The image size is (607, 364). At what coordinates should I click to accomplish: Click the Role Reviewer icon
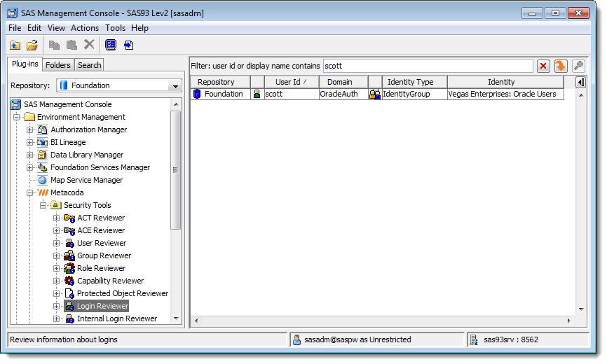click(x=69, y=268)
